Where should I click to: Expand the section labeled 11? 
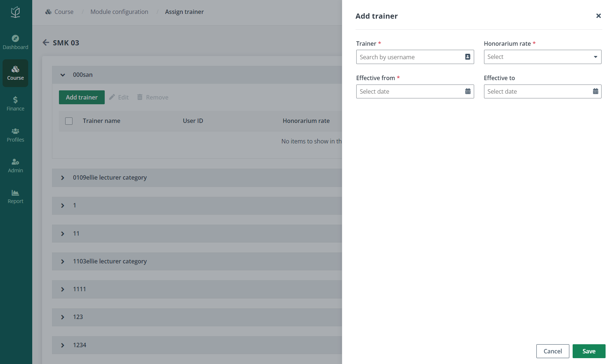coord(63,234)
